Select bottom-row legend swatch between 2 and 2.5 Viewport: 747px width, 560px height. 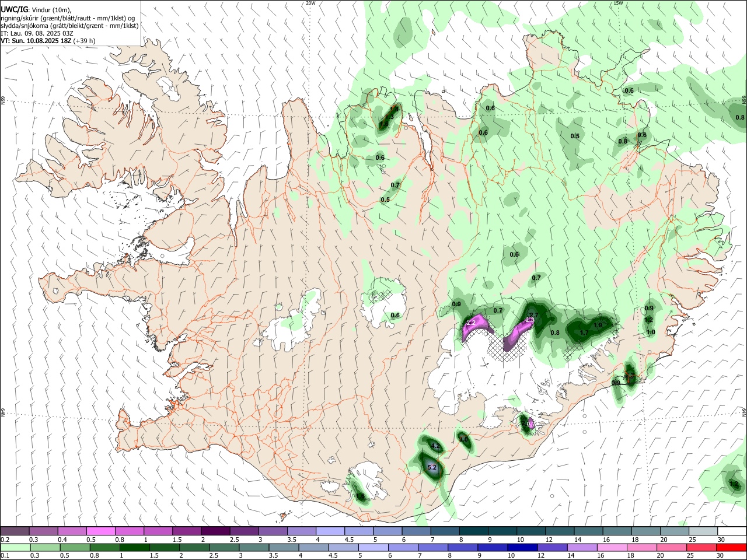pos(194,547)
